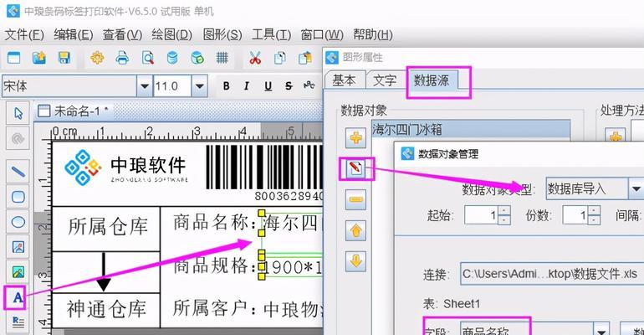Move data object down with arrow button
Image resolution: width=644 pixels, height=335 pixels.
click(355, 260)
